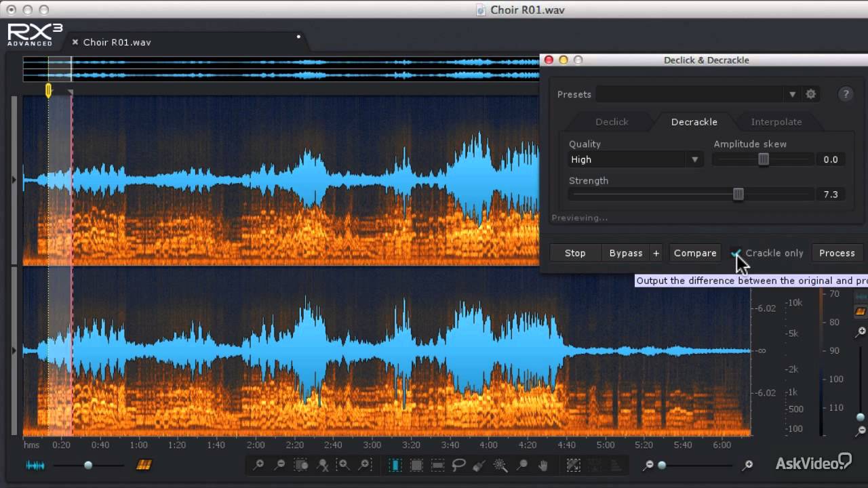Collapse lower channel with left-edge triangle
The height and width of the screenshot is (488, 868).
point(14,350)
